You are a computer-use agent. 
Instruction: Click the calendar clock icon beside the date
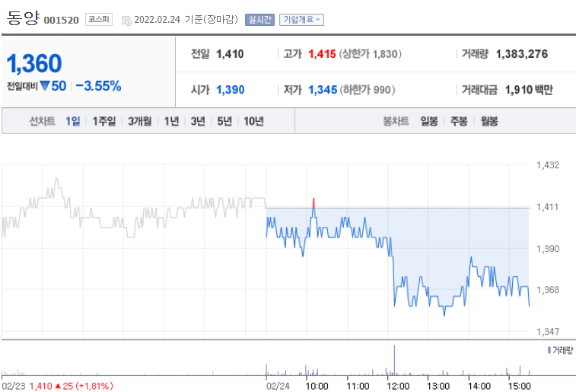point(126,21)
